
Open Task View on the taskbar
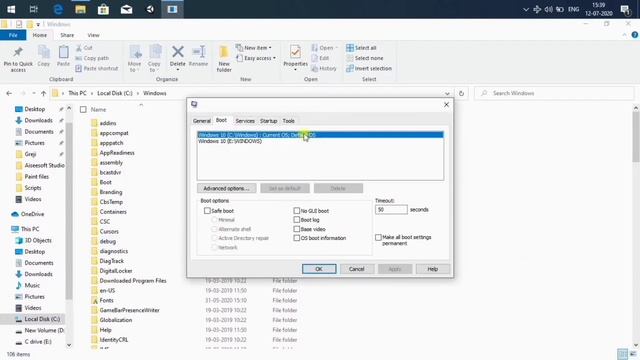coord(33,9)
